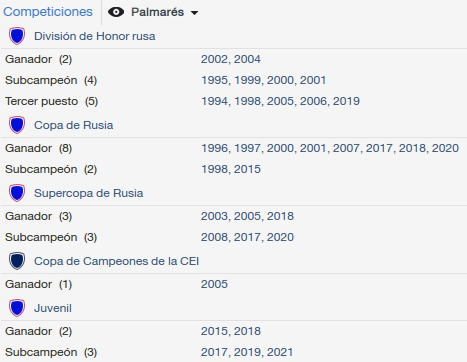Open Copa de Campeones de la CEI link
The height and width of the screenshot is (362, 467).
point(116,261)
